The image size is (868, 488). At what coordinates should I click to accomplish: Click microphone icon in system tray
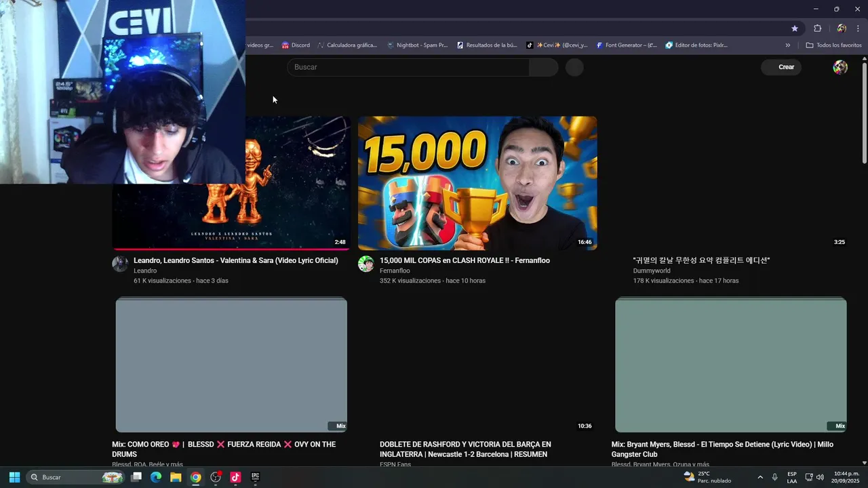coord(775,477)
